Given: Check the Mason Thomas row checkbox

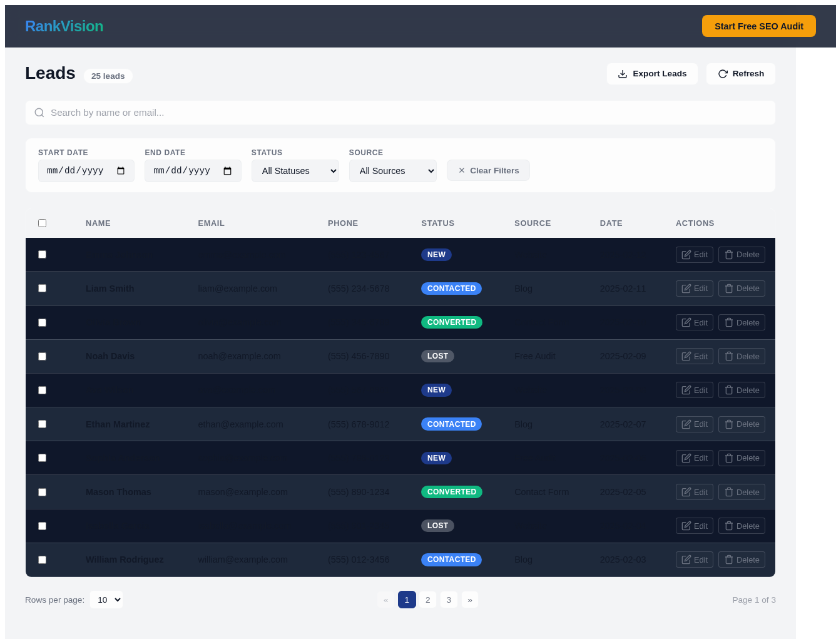Looking at the screenshot, I should click(x=42, y=492).
